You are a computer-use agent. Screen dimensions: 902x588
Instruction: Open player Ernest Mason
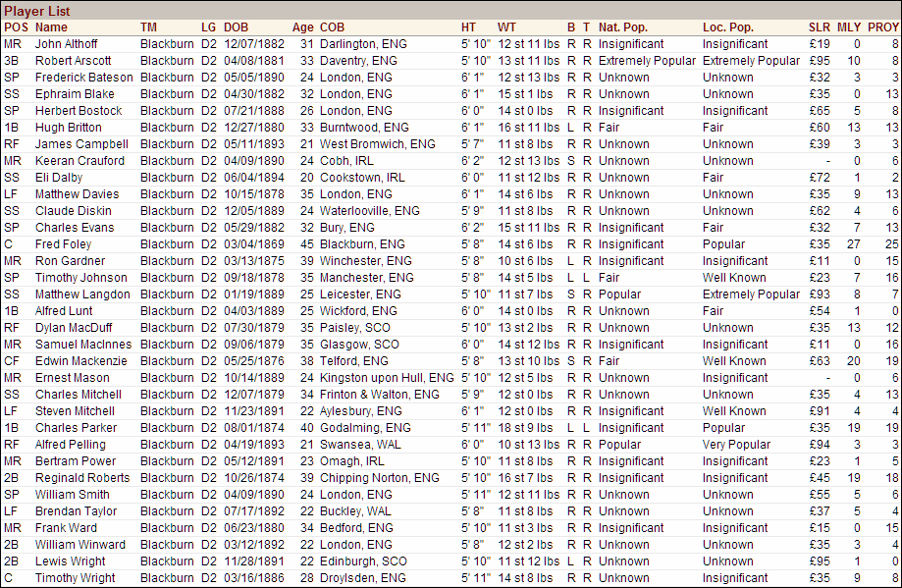click(73, 377)
